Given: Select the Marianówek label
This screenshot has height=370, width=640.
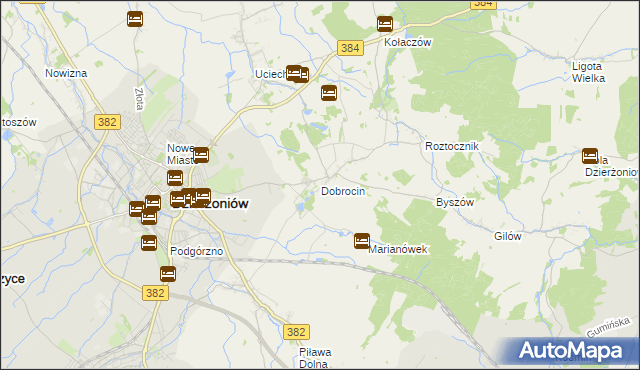Looking at the screenshot, I should [x=398, y=249].
